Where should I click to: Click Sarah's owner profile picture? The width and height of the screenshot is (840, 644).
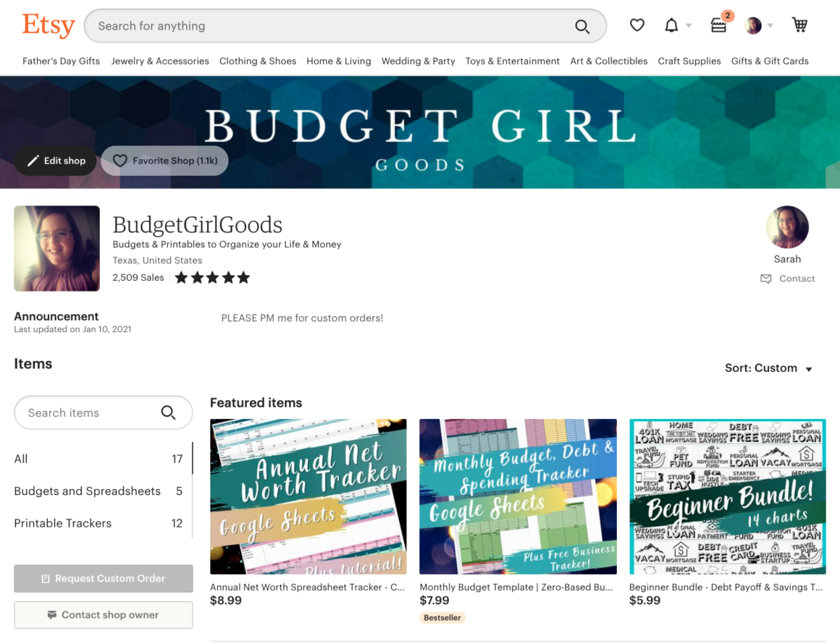point(787,227)
